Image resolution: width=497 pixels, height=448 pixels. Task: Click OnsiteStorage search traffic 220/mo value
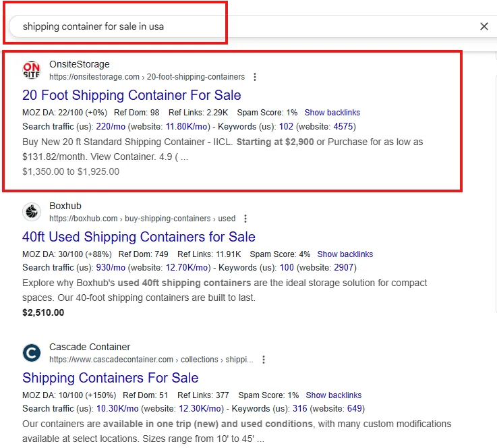tap(111, 126)
